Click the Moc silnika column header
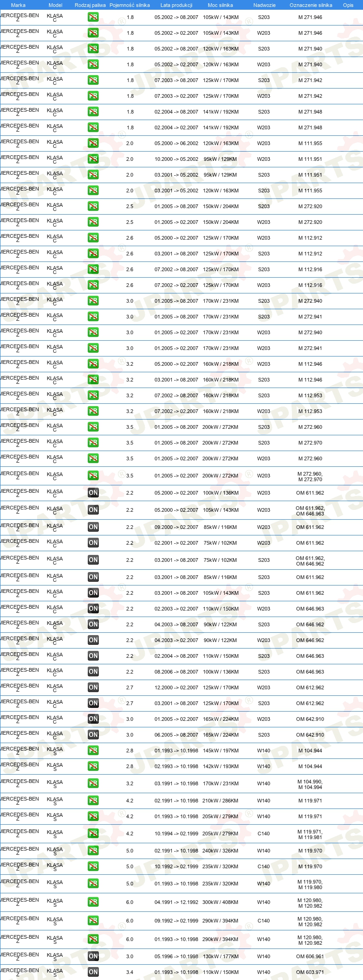Viewport: 363px width, 980px height. point(220,5)
